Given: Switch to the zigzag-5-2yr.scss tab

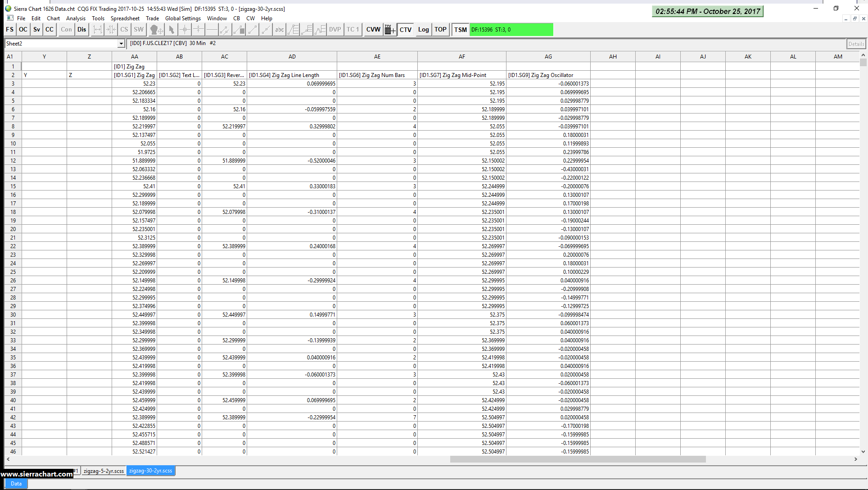Looking at the screenshot, I should (x=104, y=471).
